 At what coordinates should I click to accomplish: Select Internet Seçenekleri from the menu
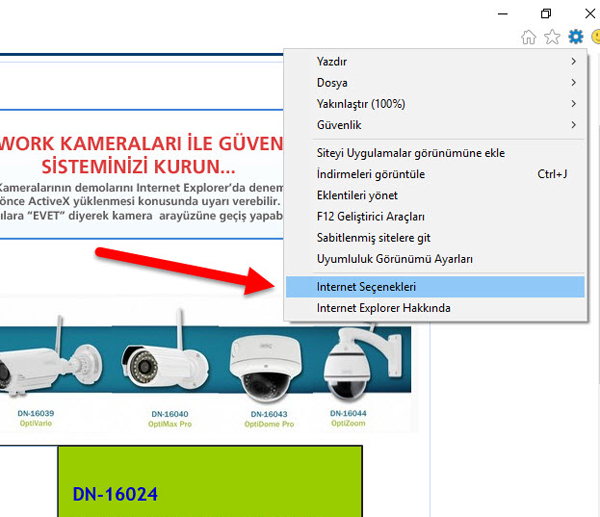pyautogui.click(x=365, y=287)
